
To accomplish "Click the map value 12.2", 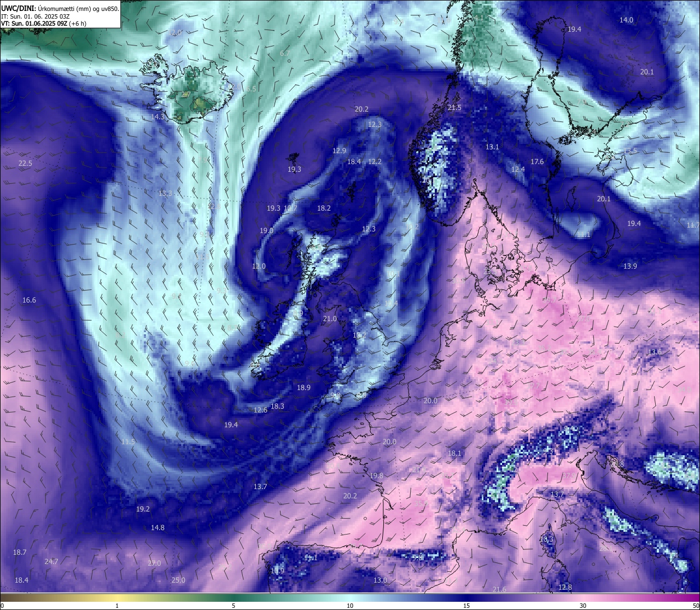I will pos(375,162).
